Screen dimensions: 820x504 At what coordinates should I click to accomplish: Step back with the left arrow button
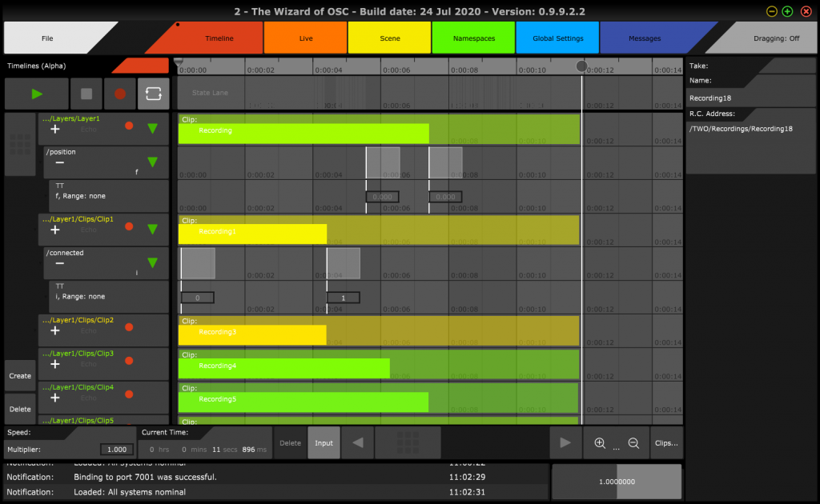(x=358, y=443)
